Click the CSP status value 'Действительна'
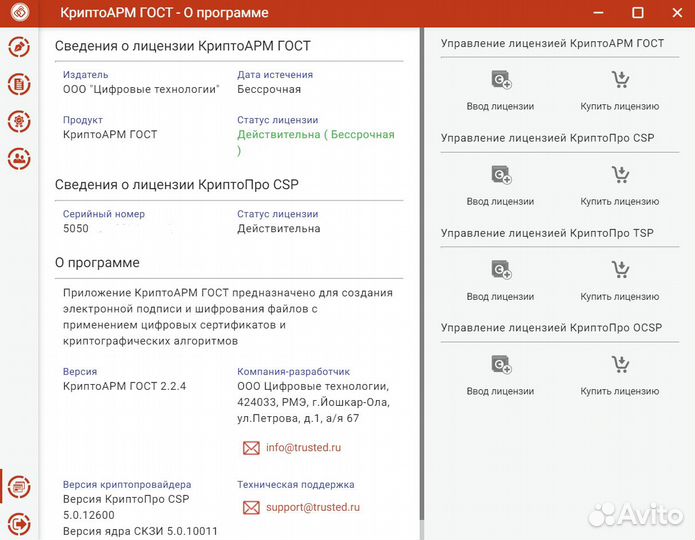The height and width of the screenshot is (540, 695). click(x=278, y=228)
